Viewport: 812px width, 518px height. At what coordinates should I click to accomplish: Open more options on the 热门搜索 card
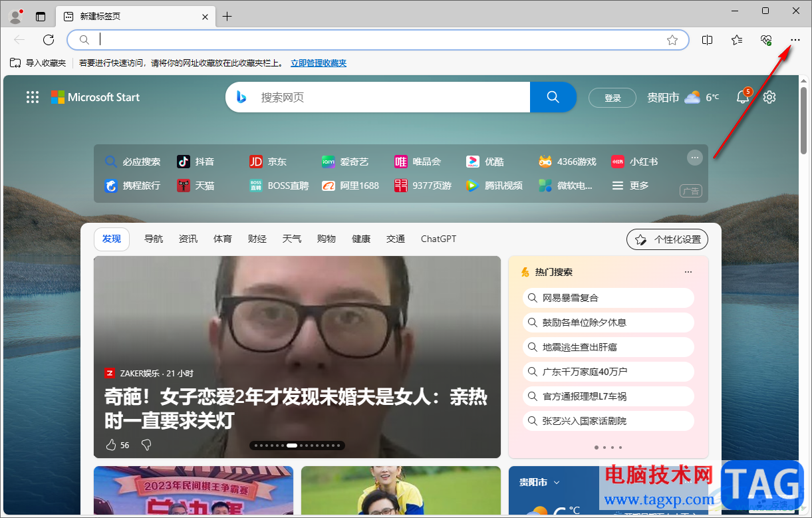[688, 271]
